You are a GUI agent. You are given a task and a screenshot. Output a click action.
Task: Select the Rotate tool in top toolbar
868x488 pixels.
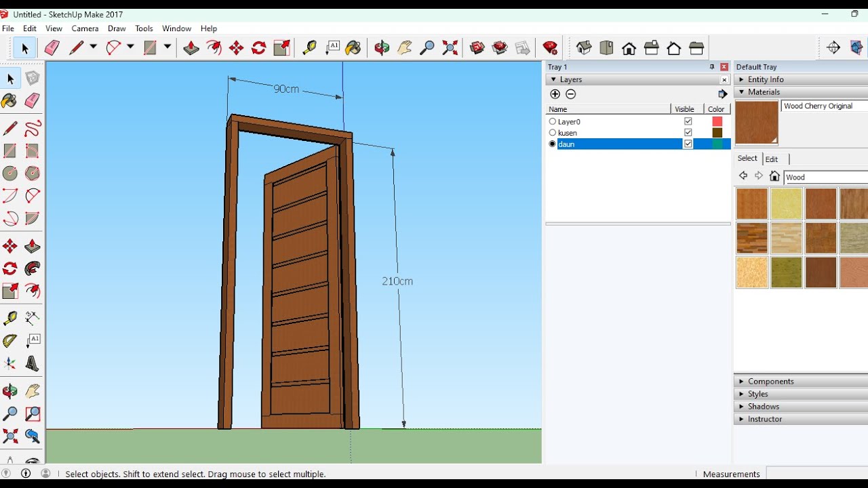[258, 47]
